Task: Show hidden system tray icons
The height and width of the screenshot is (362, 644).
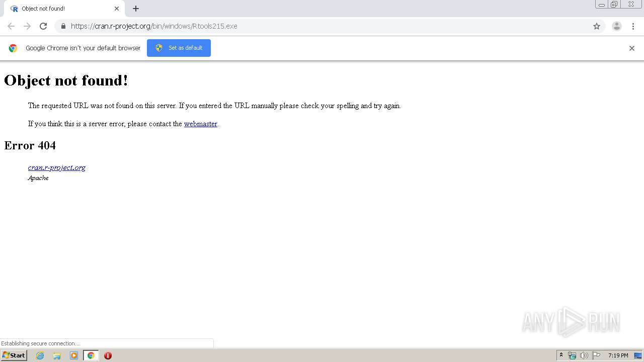Action: click(561, 355)
